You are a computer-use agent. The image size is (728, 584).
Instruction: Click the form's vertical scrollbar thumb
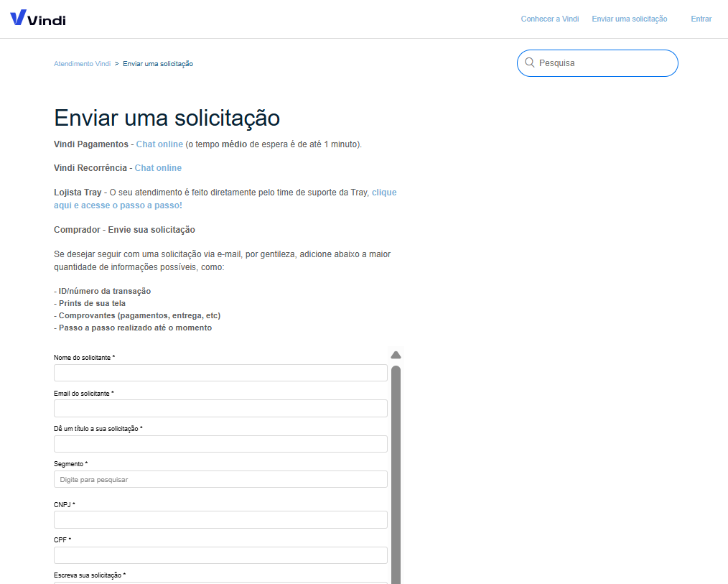(396, 467)
